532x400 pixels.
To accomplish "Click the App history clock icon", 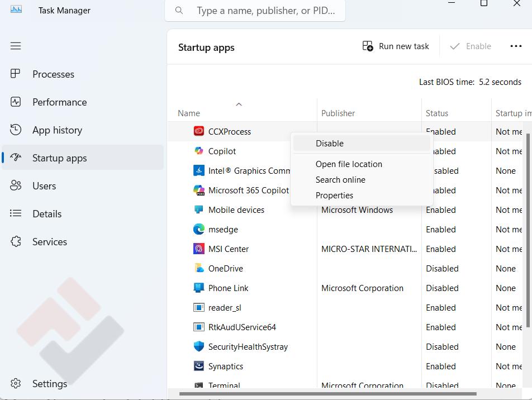I will pyautogui.click(x=16, y=130).
